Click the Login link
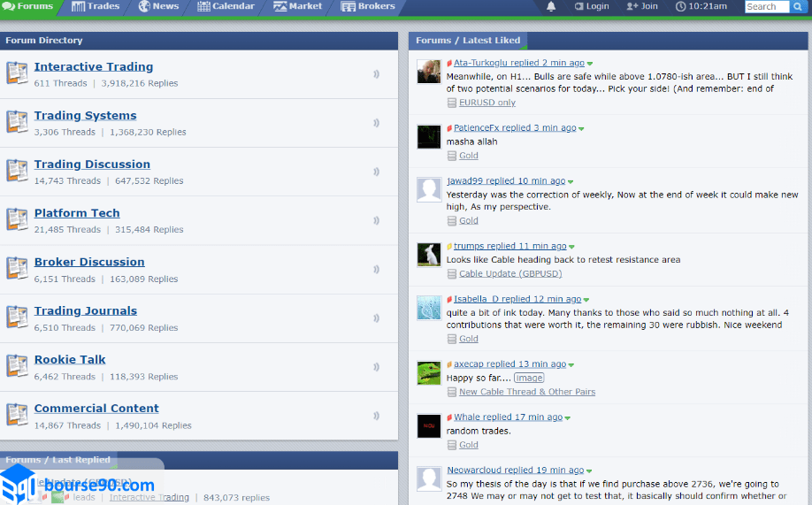812x505 pixels. click(x=592, y=7)
